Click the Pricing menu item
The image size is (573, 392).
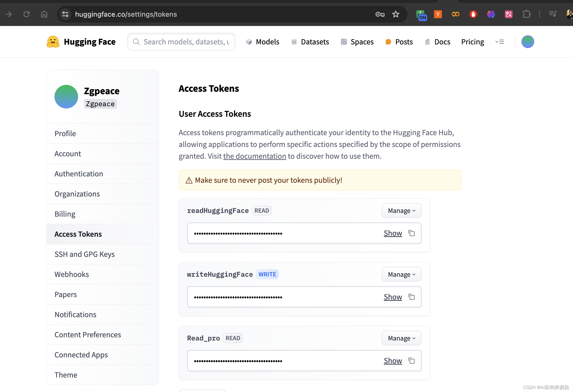pos(472,41)
